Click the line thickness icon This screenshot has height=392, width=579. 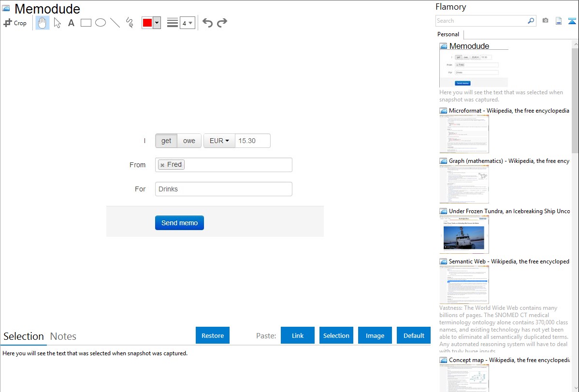coord(173,23)
